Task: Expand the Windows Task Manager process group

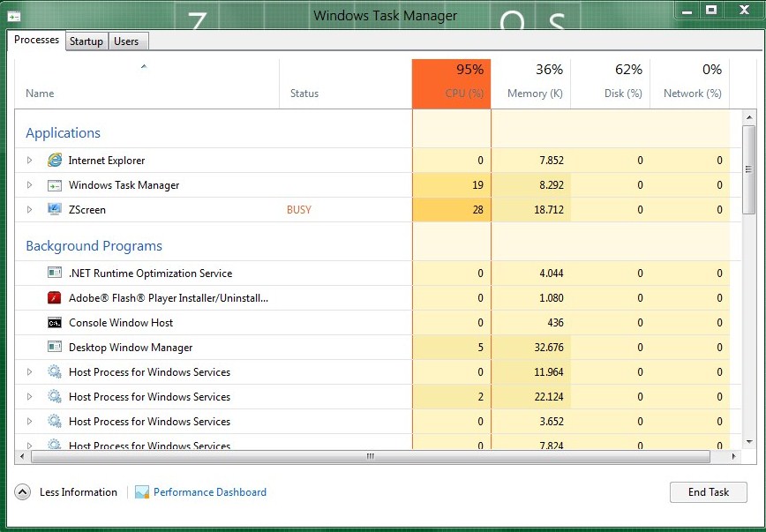Action: (x=29, y=184)
